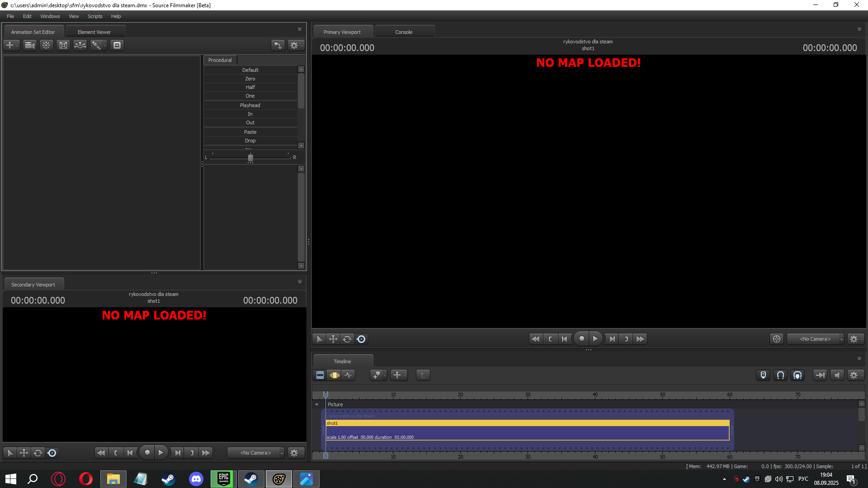
Task: Click the L-R balance slider handle
Action: (250, 158)
